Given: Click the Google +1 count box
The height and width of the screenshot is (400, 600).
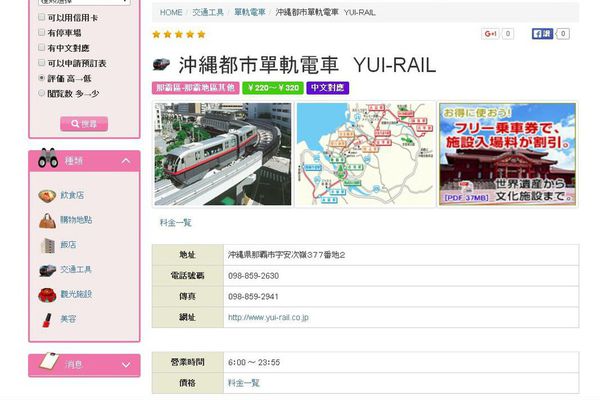Looking at the screenshot, I should tap(508, 34).
